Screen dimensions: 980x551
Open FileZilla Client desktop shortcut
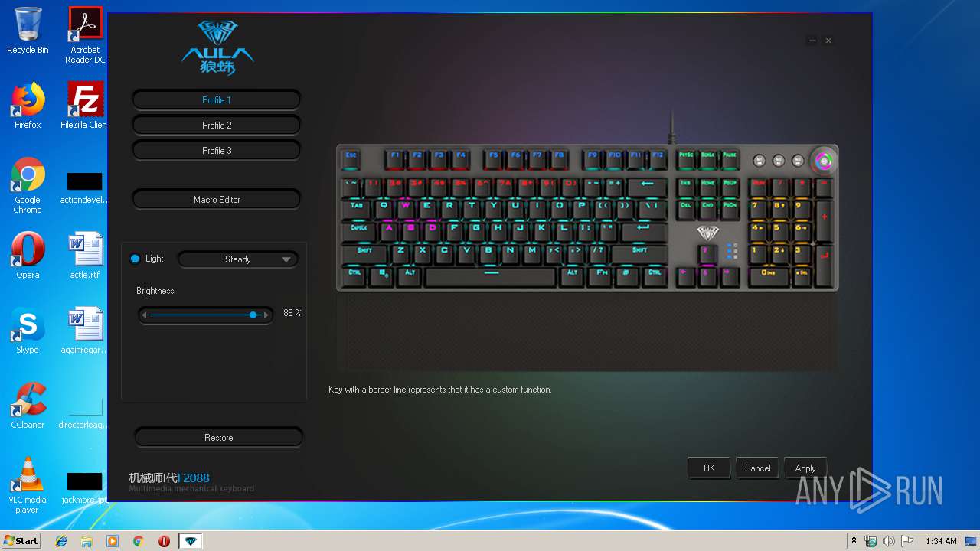tap(85, 106)
